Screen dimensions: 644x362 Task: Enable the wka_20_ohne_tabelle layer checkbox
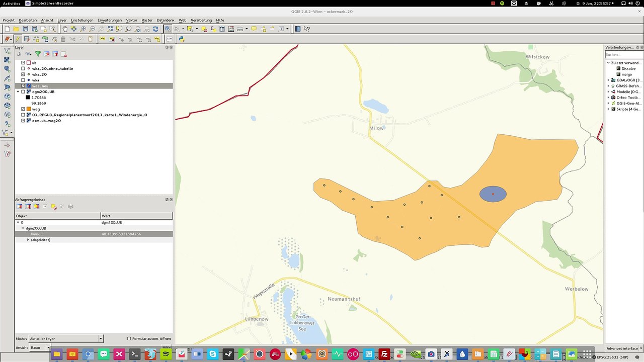point(23,68)
